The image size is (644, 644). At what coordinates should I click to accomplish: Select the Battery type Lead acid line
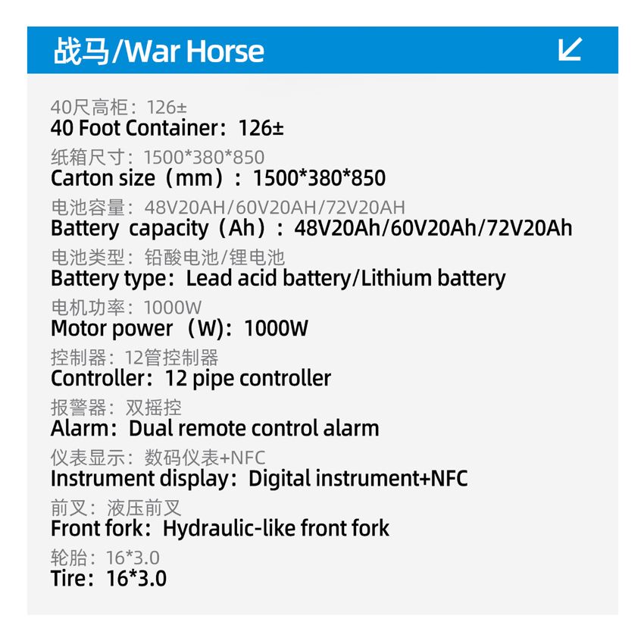[x=278, y=278]
